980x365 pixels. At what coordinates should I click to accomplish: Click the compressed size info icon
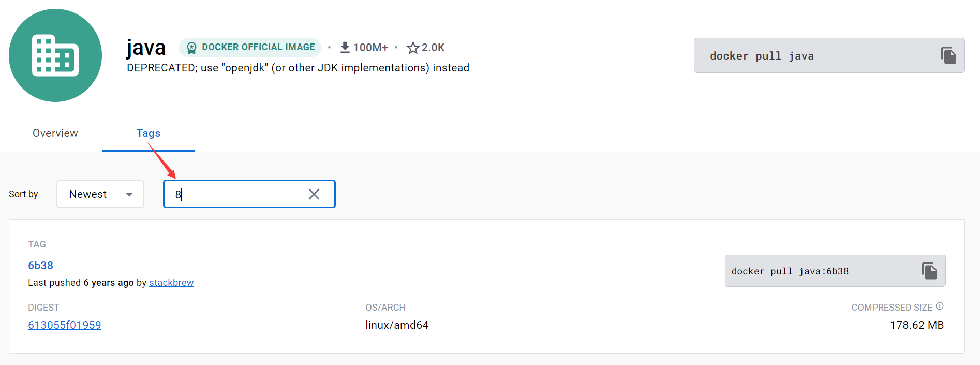click(x=940, y=306)
